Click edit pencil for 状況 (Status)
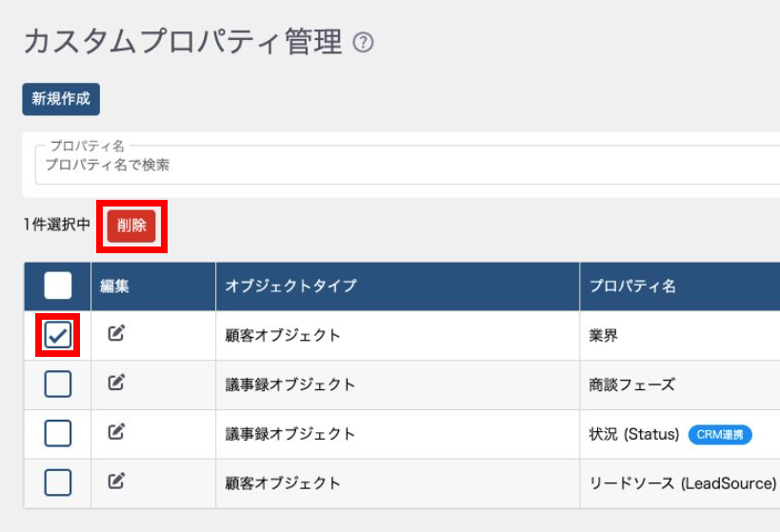Image resolution: width=780 pixels, height=532 pixels. click(x=116, y=432)
